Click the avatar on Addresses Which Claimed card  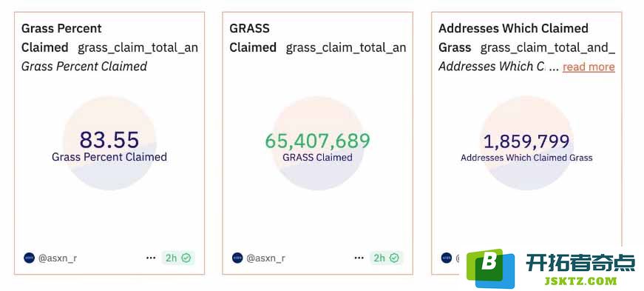coord(447,258)
